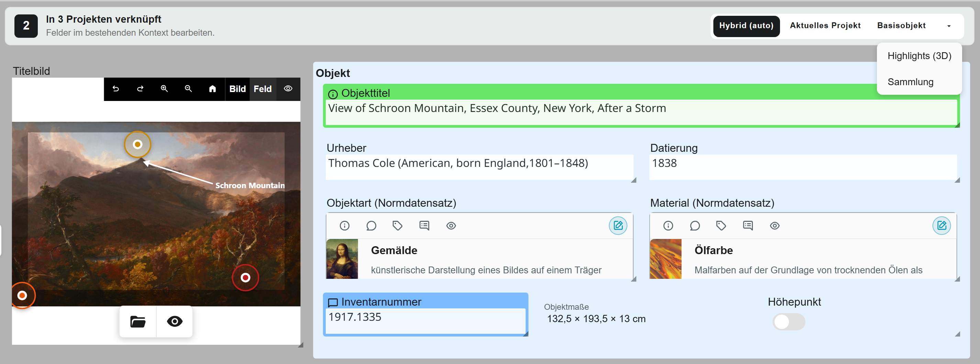Toggle eye icon in Objektart toolbar
Viewport: 980px width, 364px height.
tap(451, 226)
